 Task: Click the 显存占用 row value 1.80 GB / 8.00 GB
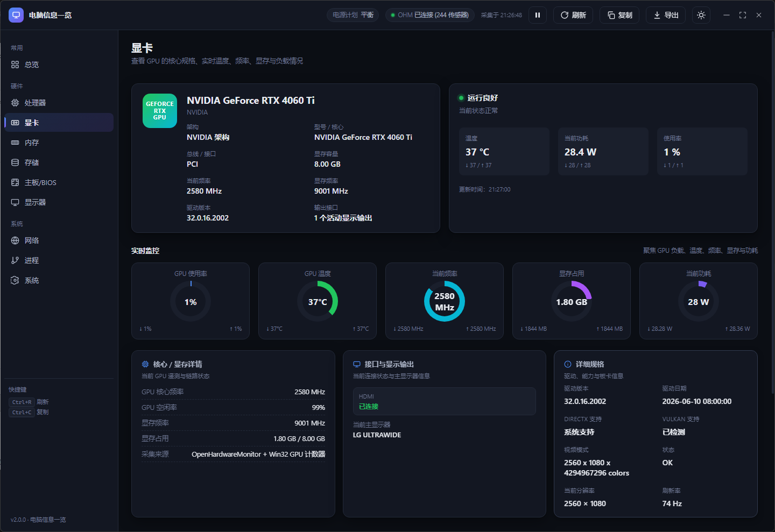[299, 438]
